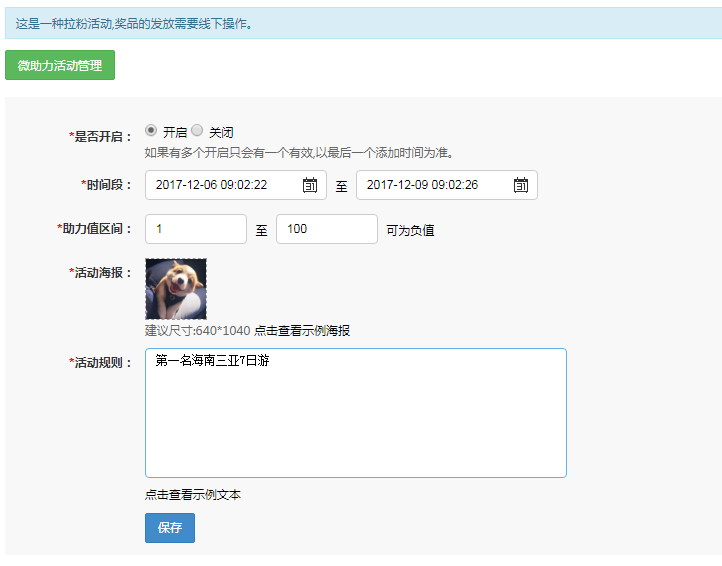Click the 建议尺寸:640*1040 text
Image resolution: width=722 pixels, height=566 pixels.
198,331
